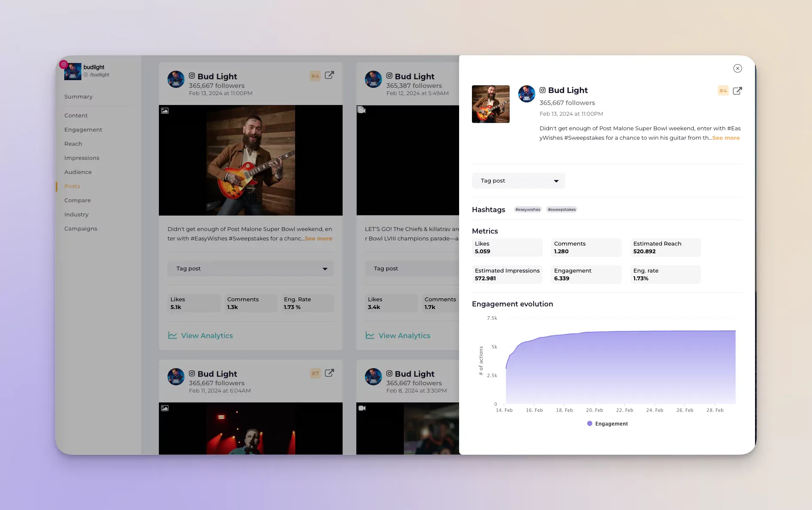
Task: Click See more on Feb 13 card caption
Action: pos(319,239)
